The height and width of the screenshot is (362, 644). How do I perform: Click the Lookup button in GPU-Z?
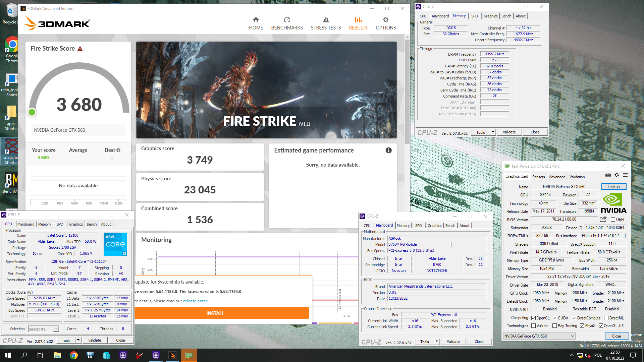point(613,187)
